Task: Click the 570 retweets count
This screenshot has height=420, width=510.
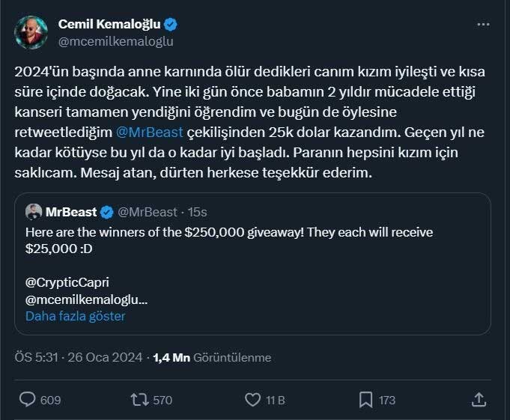Action: pyautogui.click(x=163, y=401)
